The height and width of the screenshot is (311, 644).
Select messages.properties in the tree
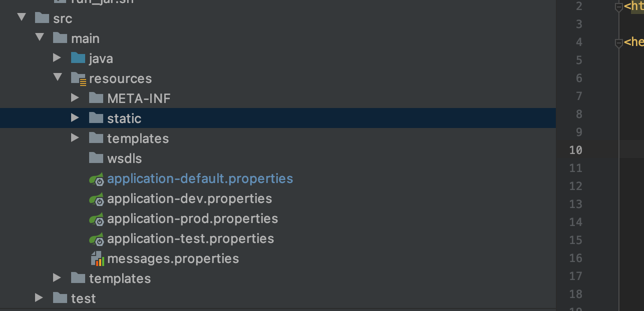pyautogui.click(x=173, y=258)
